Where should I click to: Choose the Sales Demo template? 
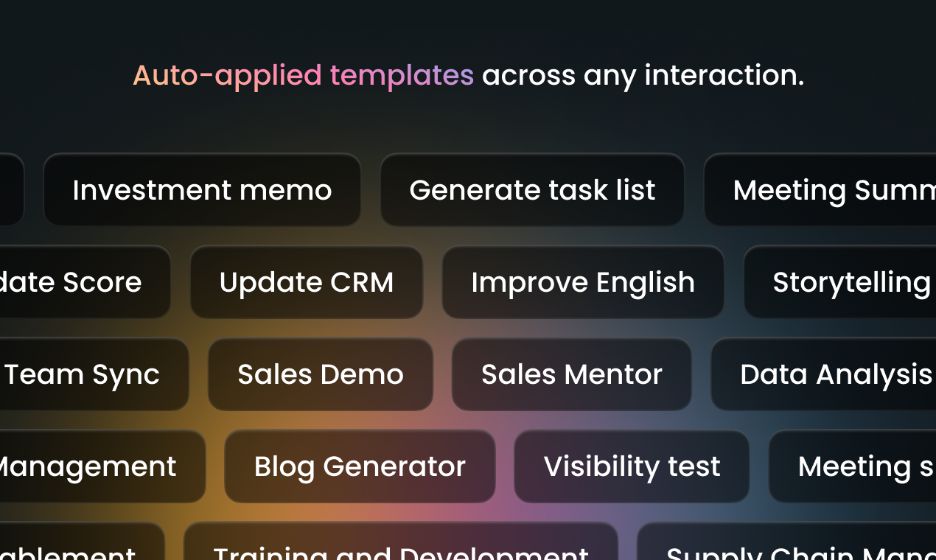321,374
